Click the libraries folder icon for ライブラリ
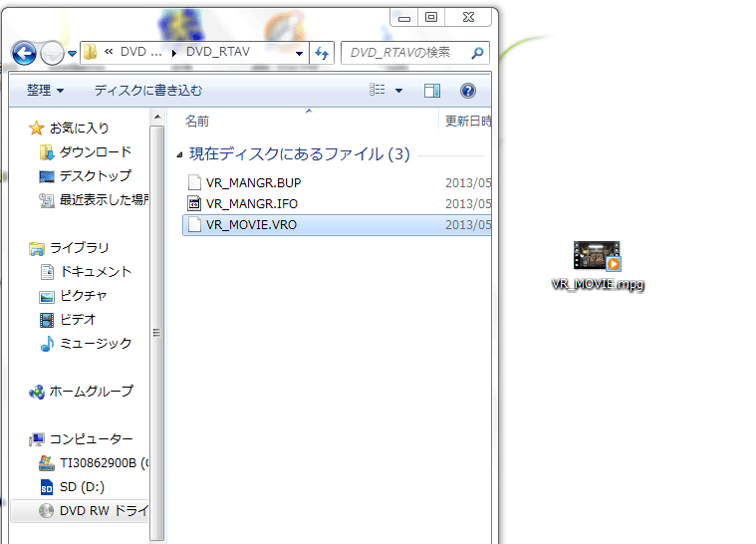The width and height of the screenshot is (756, 544). (37, 248)
